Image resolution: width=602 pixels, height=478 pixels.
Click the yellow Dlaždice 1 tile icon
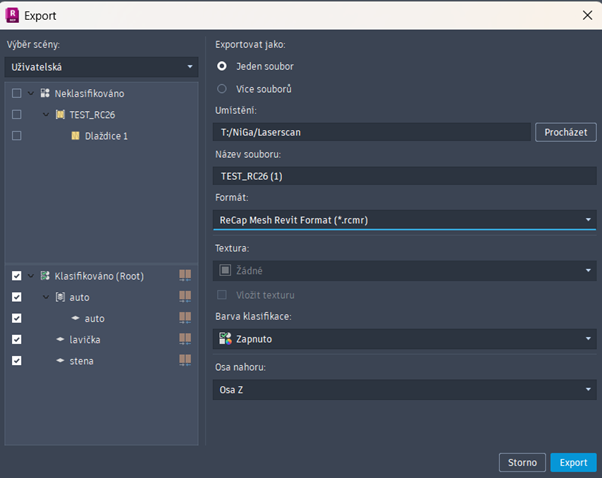(x=75, y=135)
